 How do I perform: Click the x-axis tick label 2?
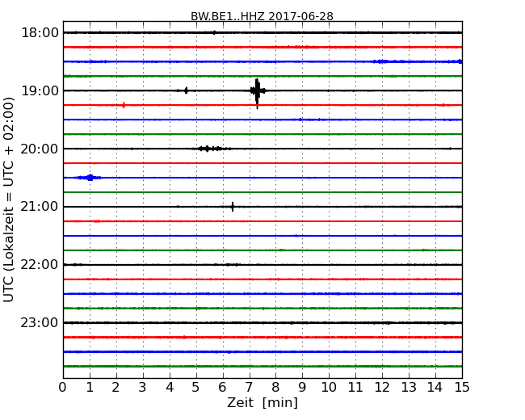click(x=116, y=387)
